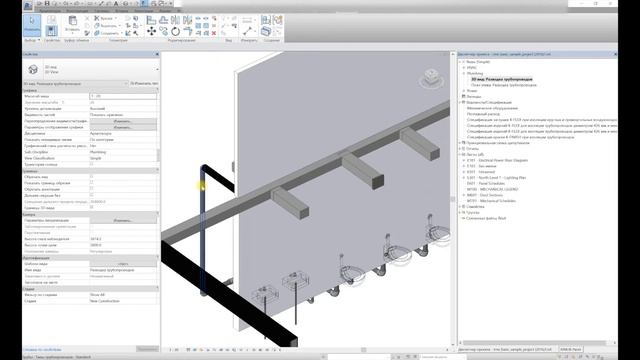Select the Rotate tool icon

tap(176, 31)
